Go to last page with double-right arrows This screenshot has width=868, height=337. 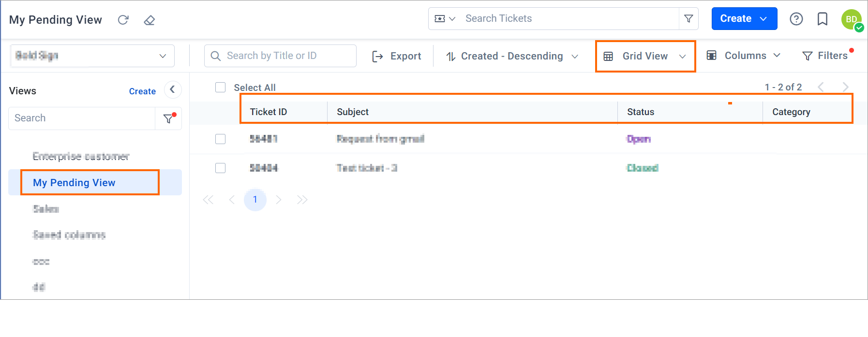[x=302, y=200]
